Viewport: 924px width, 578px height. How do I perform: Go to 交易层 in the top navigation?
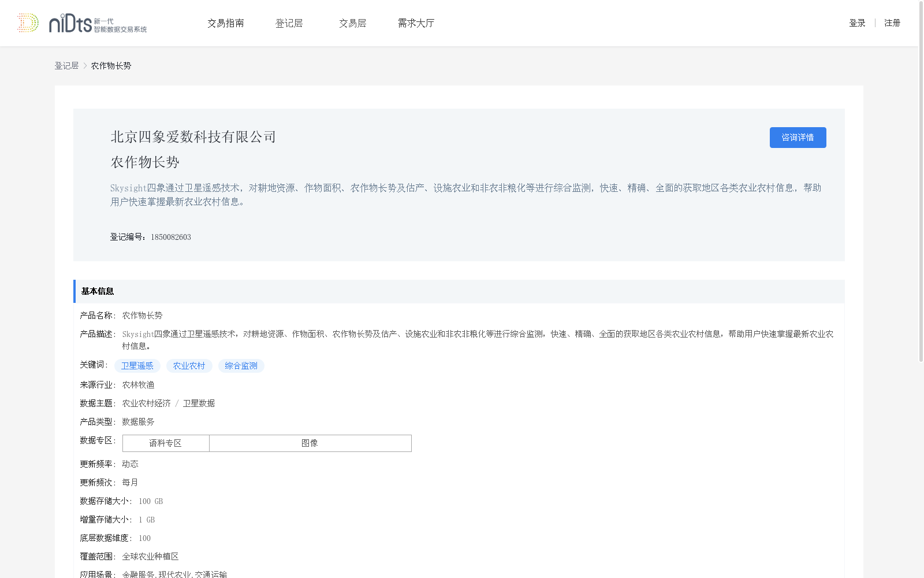pyautogui.click(x=353, y=23)
